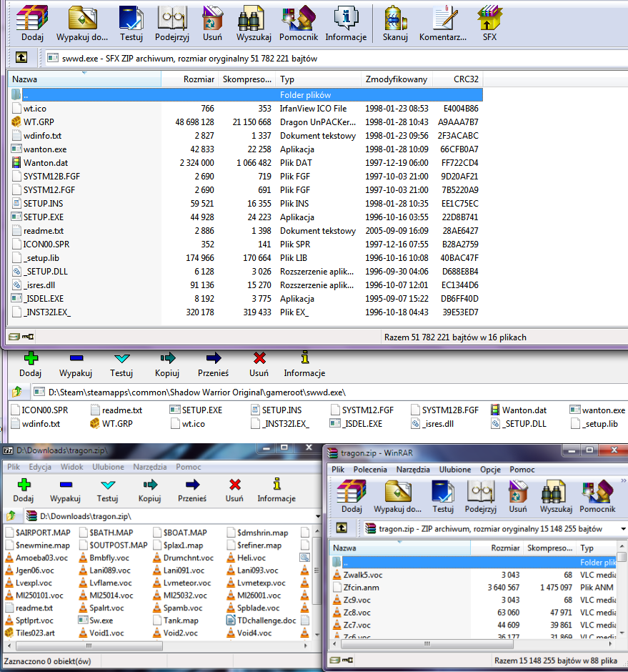Select TDchallenge.doc in tragon.zip 7-Zip window

coord(261,620)
